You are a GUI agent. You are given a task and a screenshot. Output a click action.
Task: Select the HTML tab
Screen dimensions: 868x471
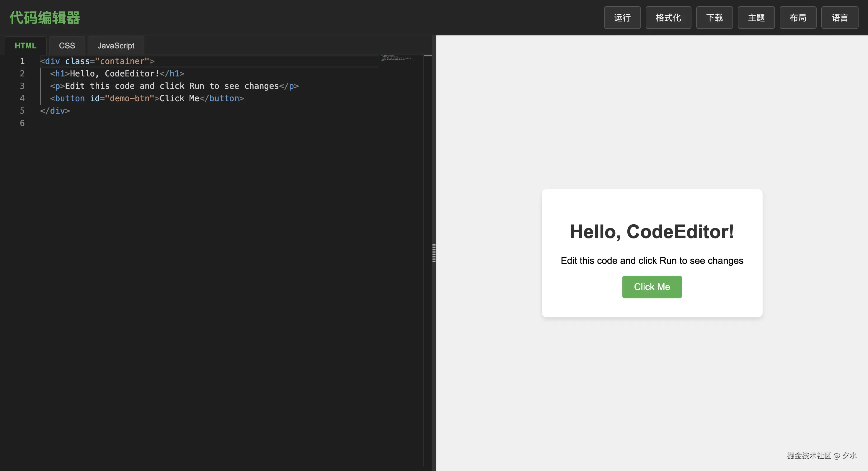pyautogui.click(x=25, y=45)
